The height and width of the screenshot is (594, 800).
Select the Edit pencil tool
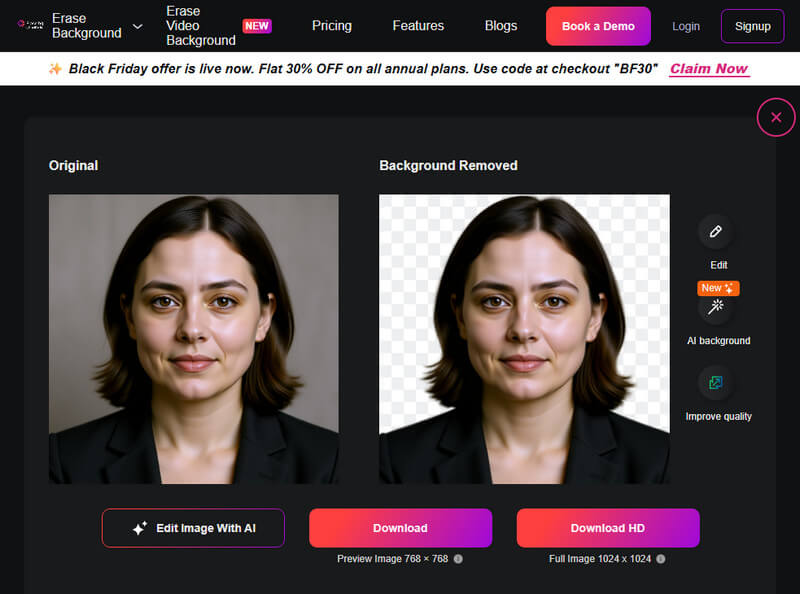point(717,233)
